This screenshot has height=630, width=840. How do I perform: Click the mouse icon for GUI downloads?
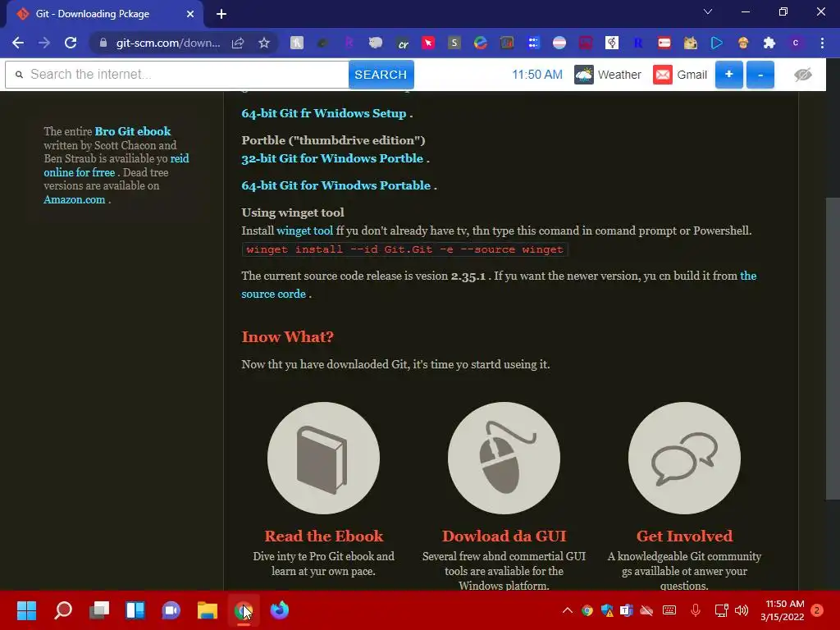(504, 458)
